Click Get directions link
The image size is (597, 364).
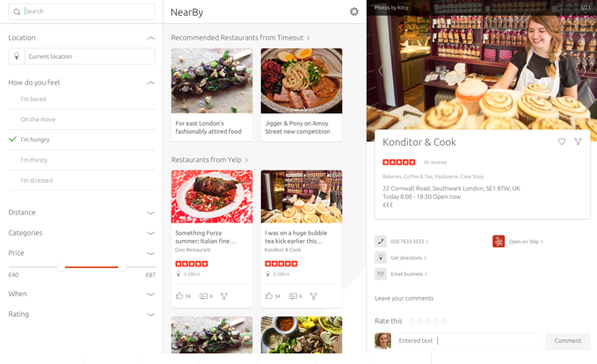[408, 258]
